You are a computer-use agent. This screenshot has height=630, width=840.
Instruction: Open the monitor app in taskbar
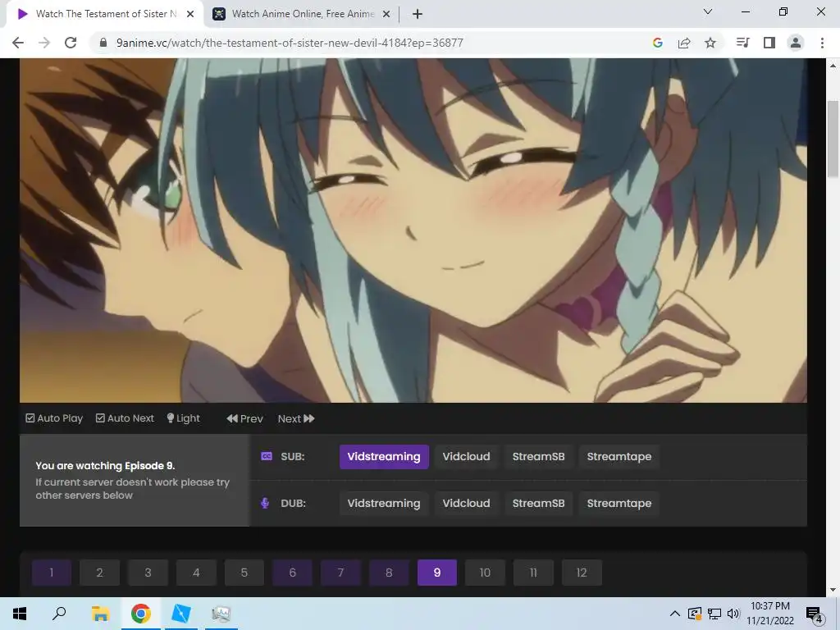point(221,614)
